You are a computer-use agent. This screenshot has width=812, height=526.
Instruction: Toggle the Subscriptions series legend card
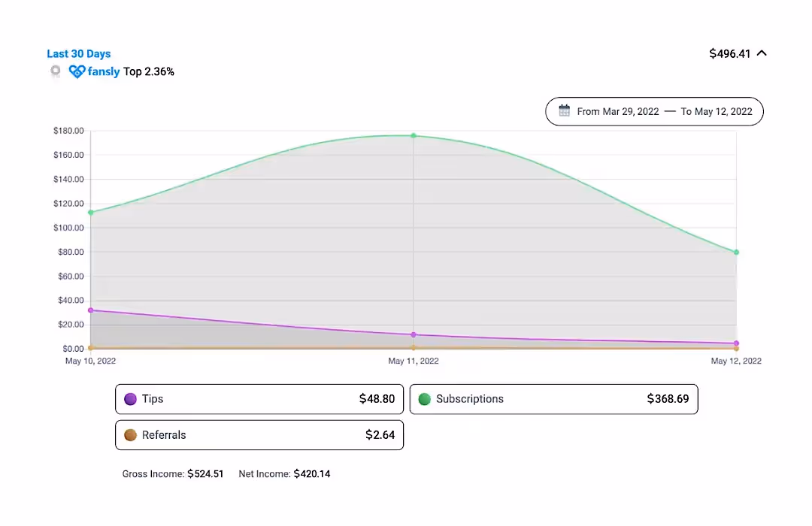point(553,399)
